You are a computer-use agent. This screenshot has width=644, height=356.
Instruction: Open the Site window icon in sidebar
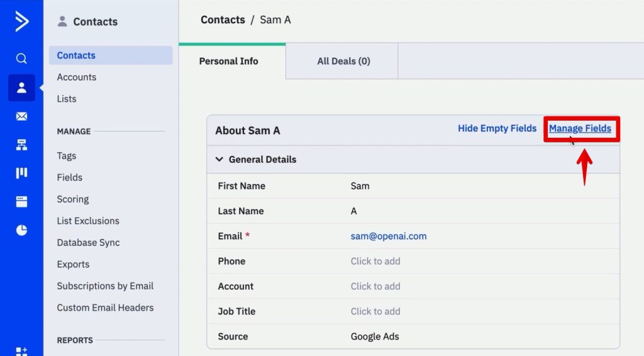coord(21,202)
